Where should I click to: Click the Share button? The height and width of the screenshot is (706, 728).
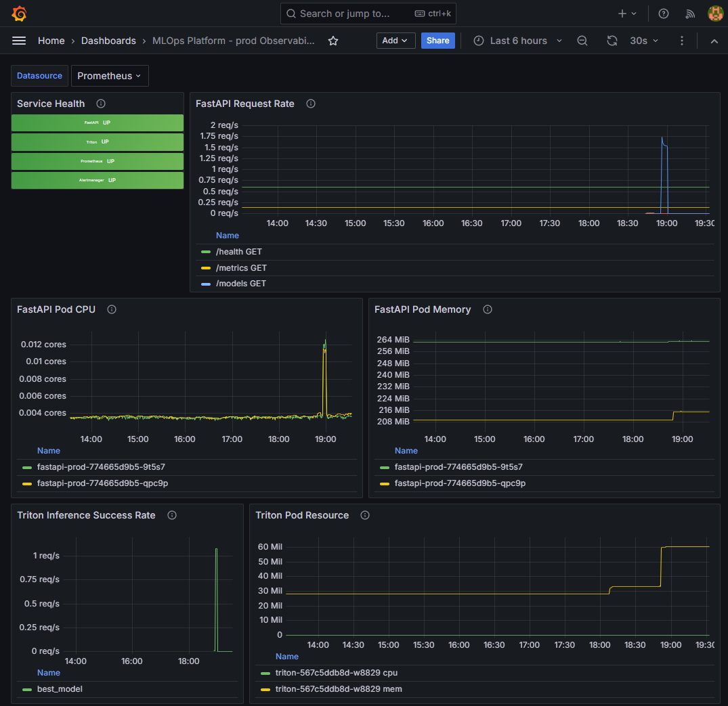[x=437, y=41]
